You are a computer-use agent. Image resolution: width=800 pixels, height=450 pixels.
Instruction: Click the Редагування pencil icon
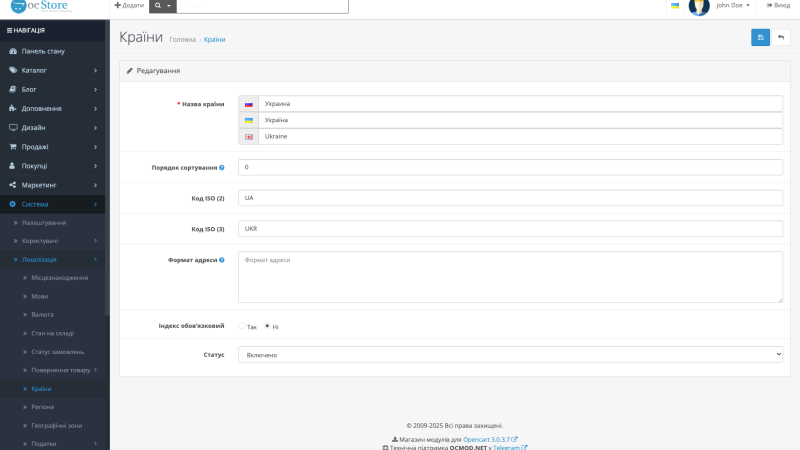(x=130, y=71)
